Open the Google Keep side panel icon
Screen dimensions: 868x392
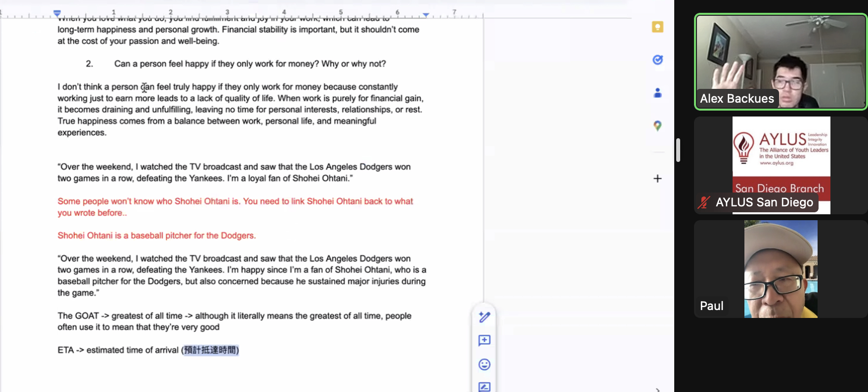pos(657,27)
